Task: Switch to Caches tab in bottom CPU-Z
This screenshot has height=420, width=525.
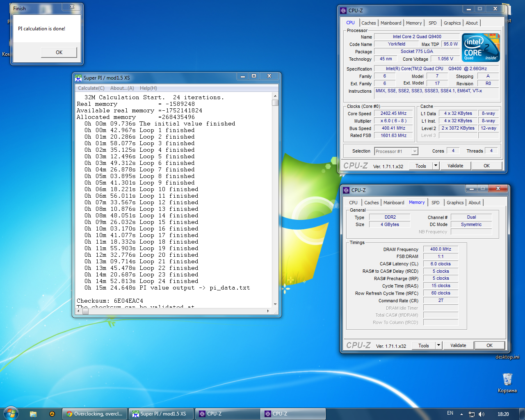Action: [372, 203]
